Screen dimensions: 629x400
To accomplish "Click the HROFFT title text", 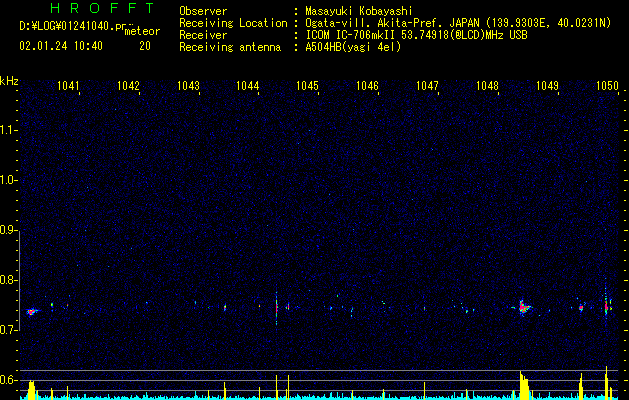I will [x=103, y=8].
